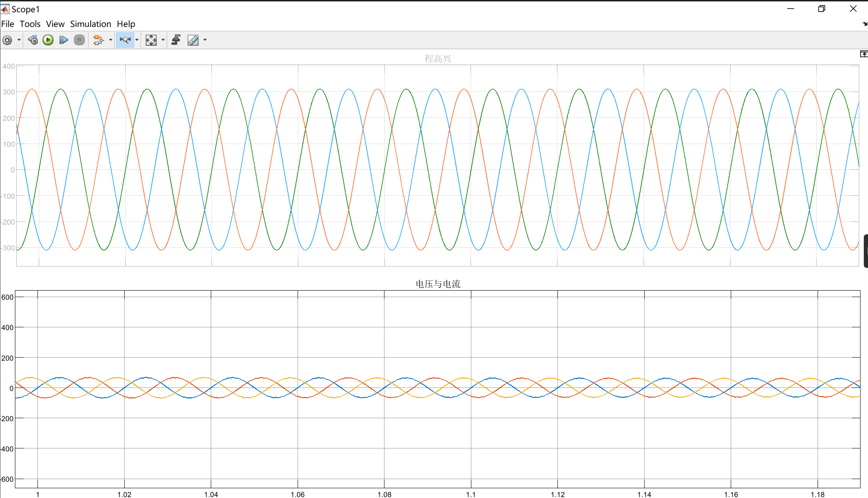Click the maximize axes icon at top right
The width and height of the screenshot is (868, 498).
point(863,54)
